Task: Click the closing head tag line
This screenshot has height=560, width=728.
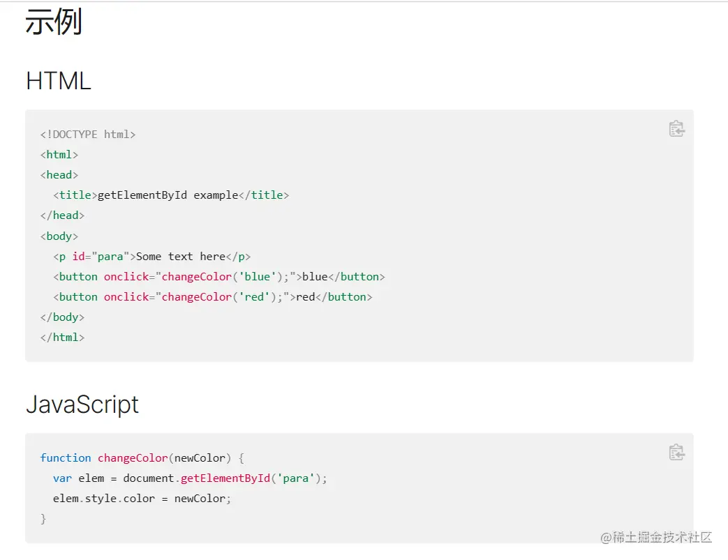Action: click(x=62, y=215)
